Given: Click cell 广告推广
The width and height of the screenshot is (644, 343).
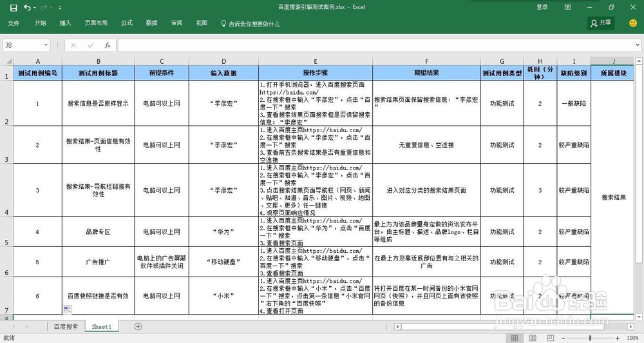Looking at the screenshot, I should [98, 262].
